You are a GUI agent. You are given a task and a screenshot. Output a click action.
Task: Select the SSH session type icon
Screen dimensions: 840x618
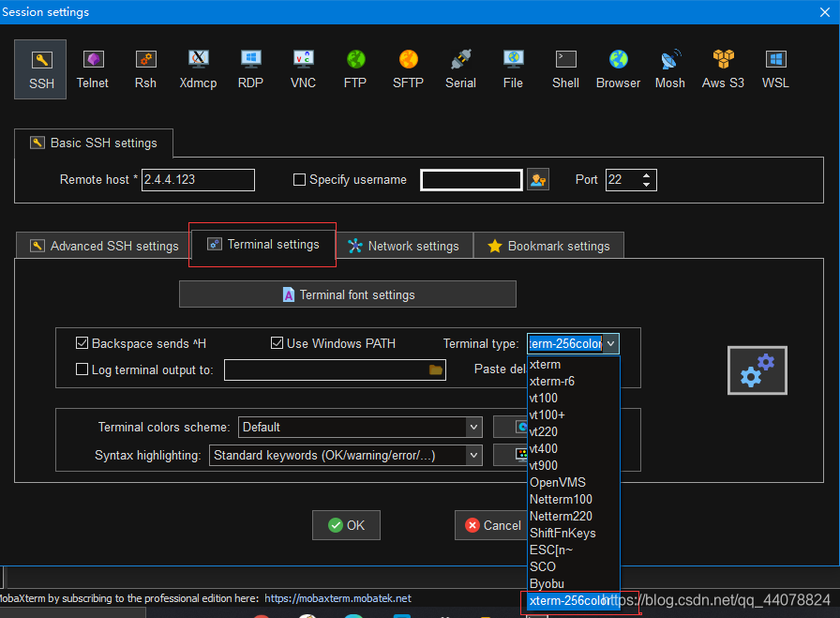40,69
